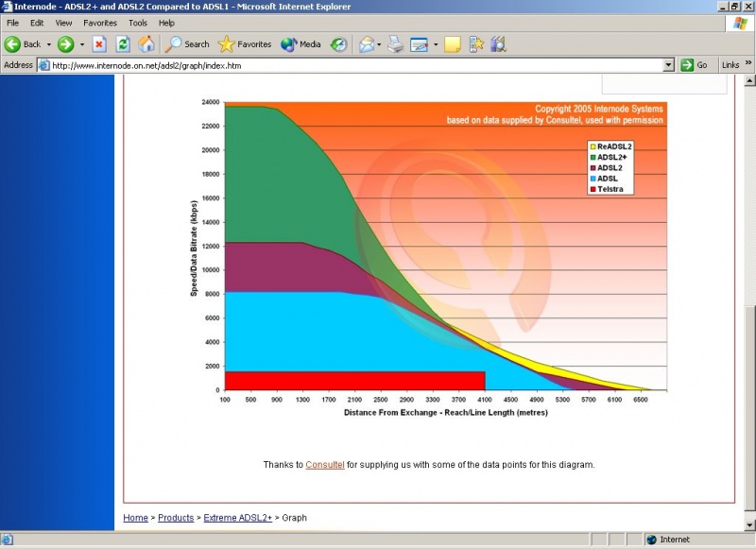
Task: Click the Internet Explorer taskbar item
Action: [9, 540]
